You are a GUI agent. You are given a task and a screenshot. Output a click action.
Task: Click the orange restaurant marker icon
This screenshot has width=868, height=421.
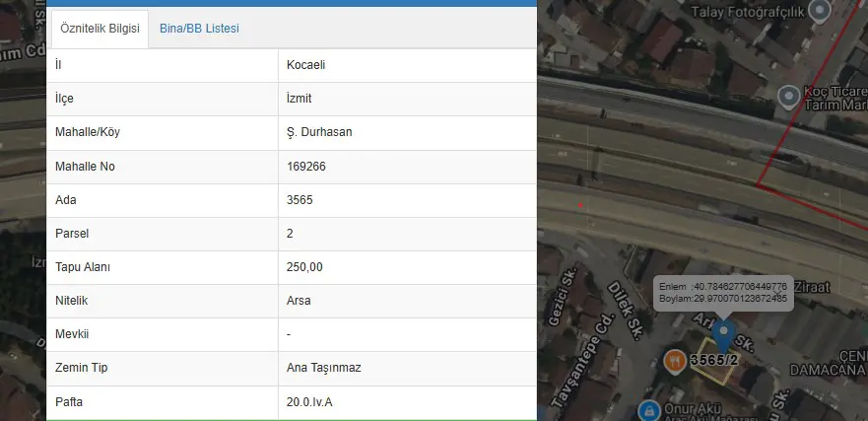pyautogui.click(x=675, y=362)
